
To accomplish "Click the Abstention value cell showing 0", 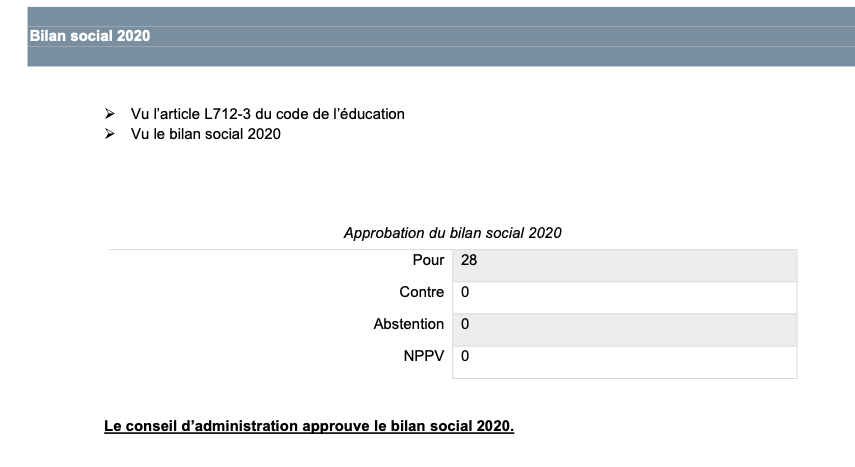I will tap(624, 330).
